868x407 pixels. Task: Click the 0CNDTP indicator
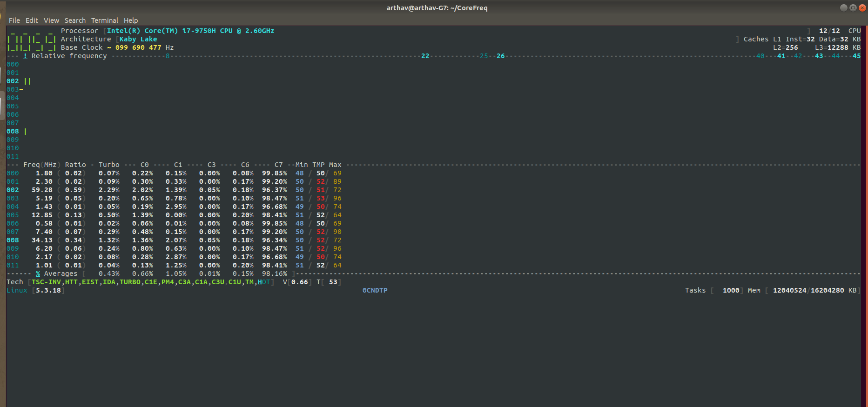375,290
